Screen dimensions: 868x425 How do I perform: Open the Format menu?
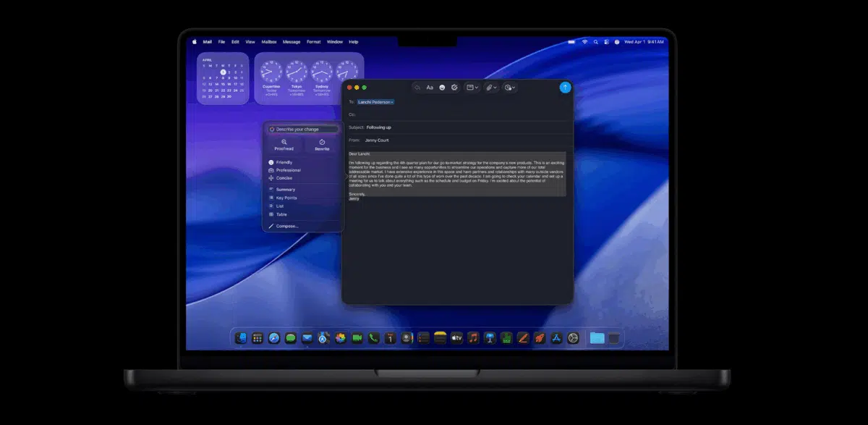coord(313,41)
